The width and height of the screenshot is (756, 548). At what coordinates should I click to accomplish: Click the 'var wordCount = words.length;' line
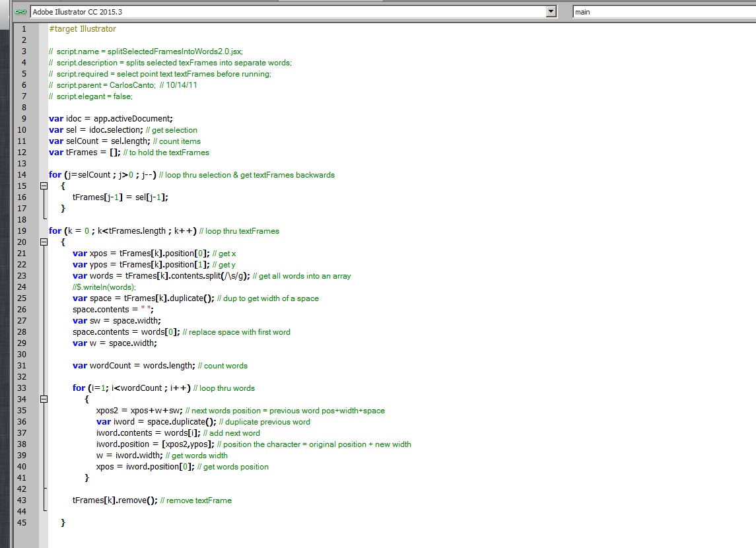coord(134,365)
